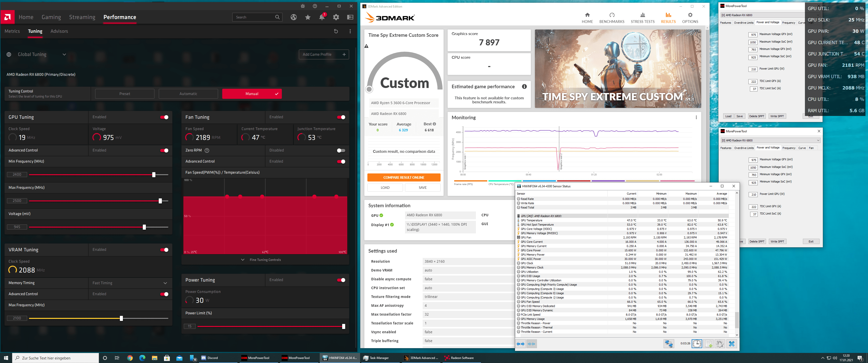Reset HWiNFO timer with the clock icon
Image resolution: width=868 pixels, height=363 pixels.
point(696,344)
